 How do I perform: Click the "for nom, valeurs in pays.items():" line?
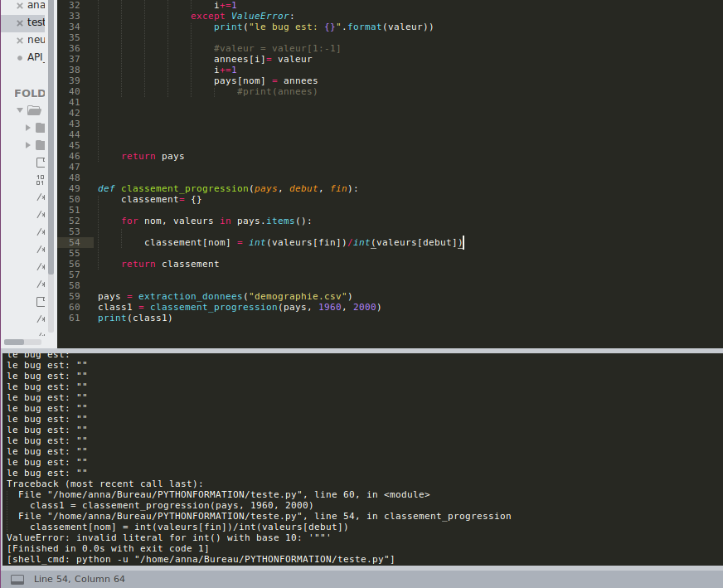click(216, 221)
